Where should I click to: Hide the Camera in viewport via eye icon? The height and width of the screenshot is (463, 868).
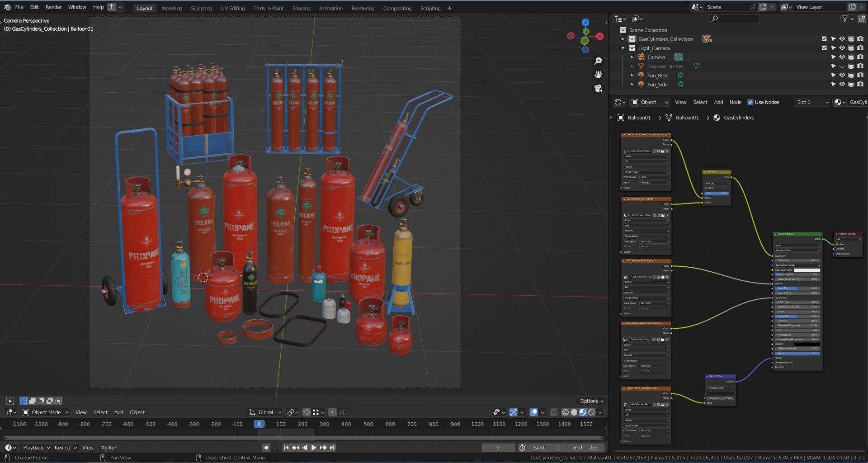click(842, 57)
